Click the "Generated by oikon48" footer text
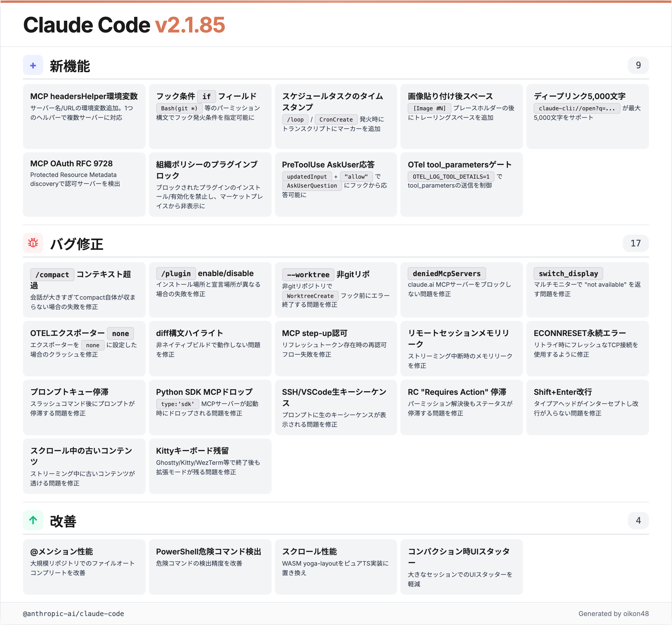Viewport: 672px width, 625px height. click(x=613, y=614)
